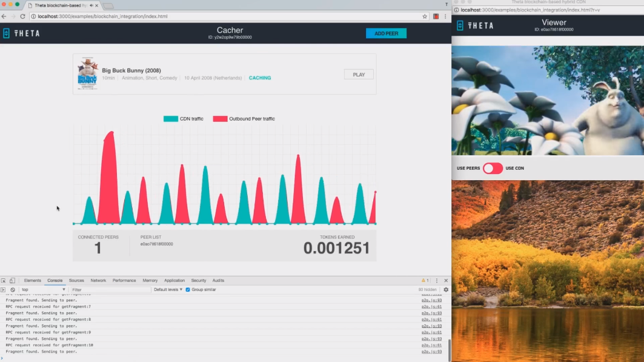
Task: Open DevTools more options menu
Action: click(x=437, y=281)
